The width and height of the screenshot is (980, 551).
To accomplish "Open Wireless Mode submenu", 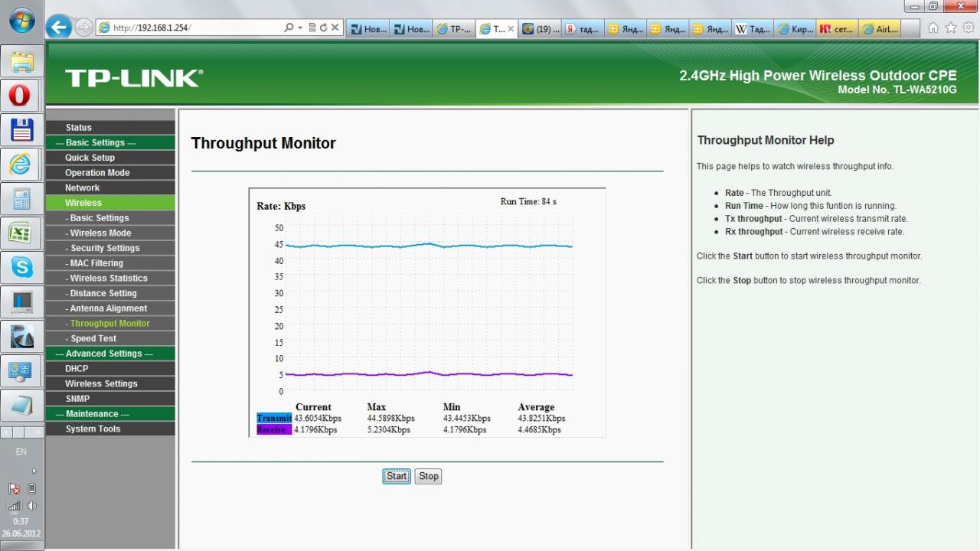I will pos(110,233).
